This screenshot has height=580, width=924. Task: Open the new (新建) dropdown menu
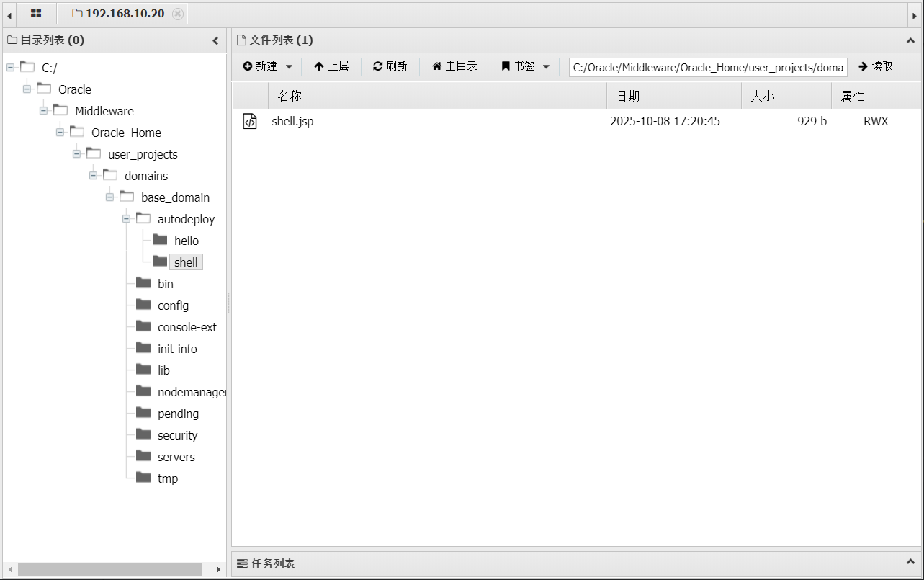point(267,66)
